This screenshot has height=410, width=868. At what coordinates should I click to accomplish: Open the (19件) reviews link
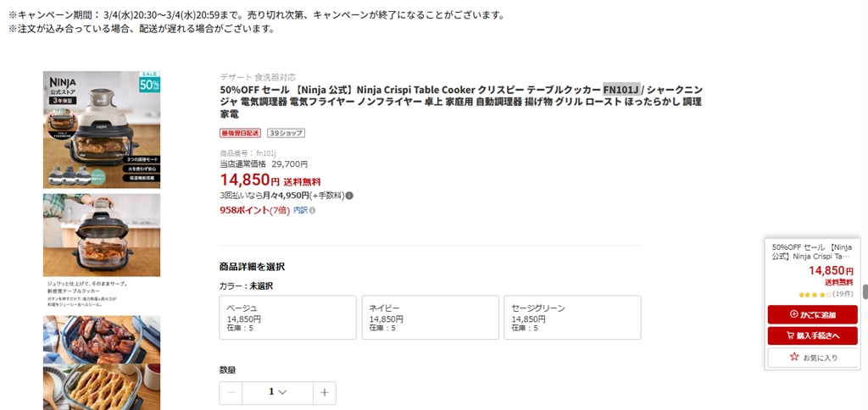[843, 294]
